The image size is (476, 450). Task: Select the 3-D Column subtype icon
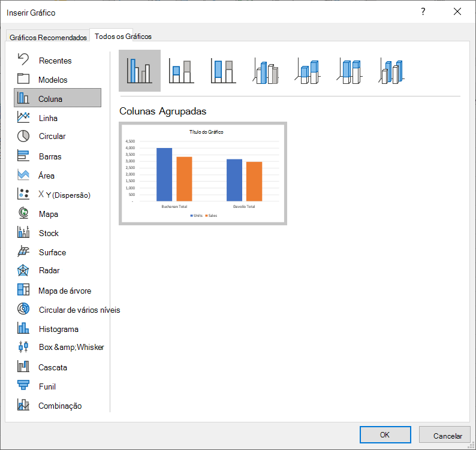point(391,71)
